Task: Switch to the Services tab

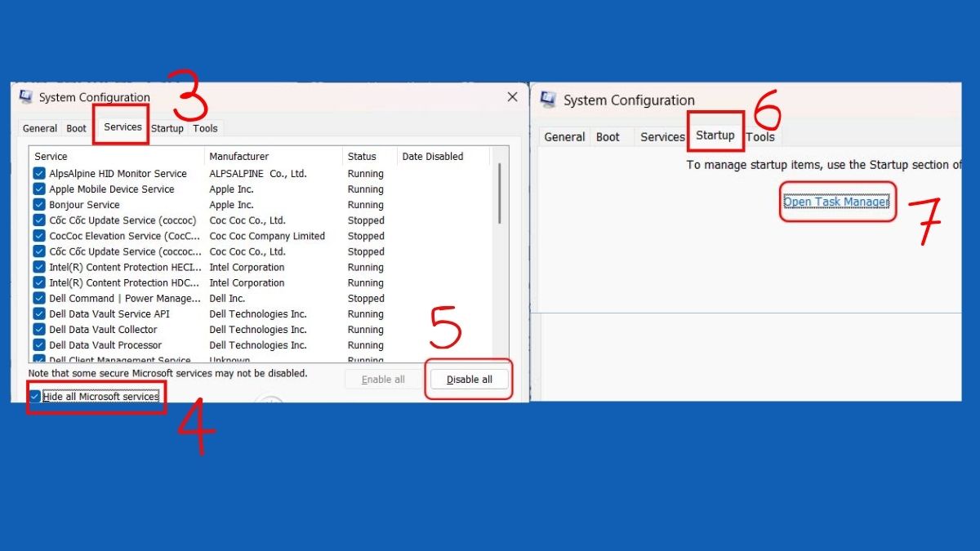Action: click(x=120, y=127)
